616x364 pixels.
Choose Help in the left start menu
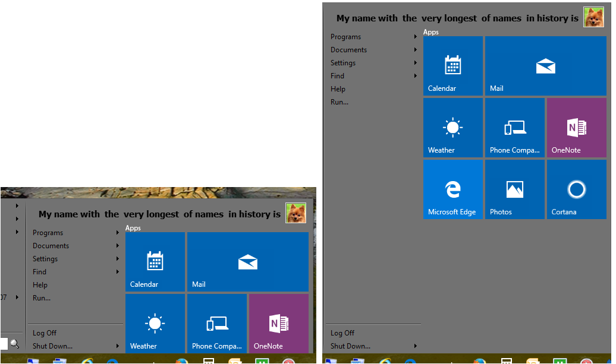tap(40, 285)
